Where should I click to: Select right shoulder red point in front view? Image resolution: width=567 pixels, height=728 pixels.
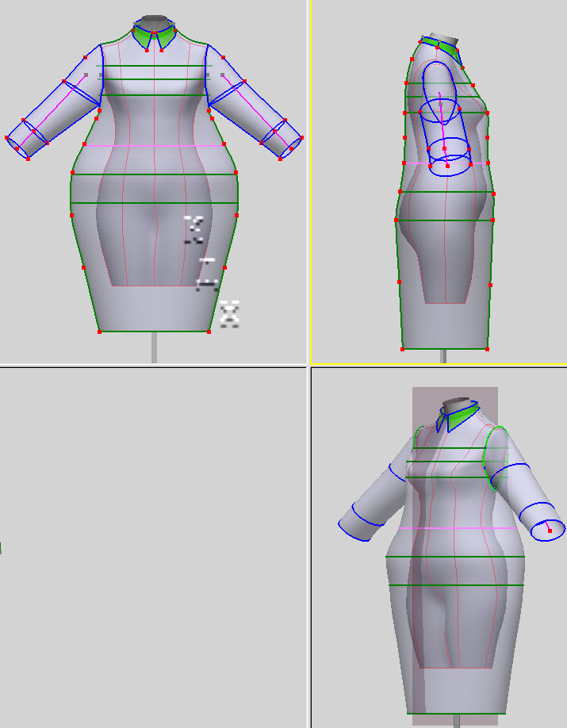tap(223, 58)
